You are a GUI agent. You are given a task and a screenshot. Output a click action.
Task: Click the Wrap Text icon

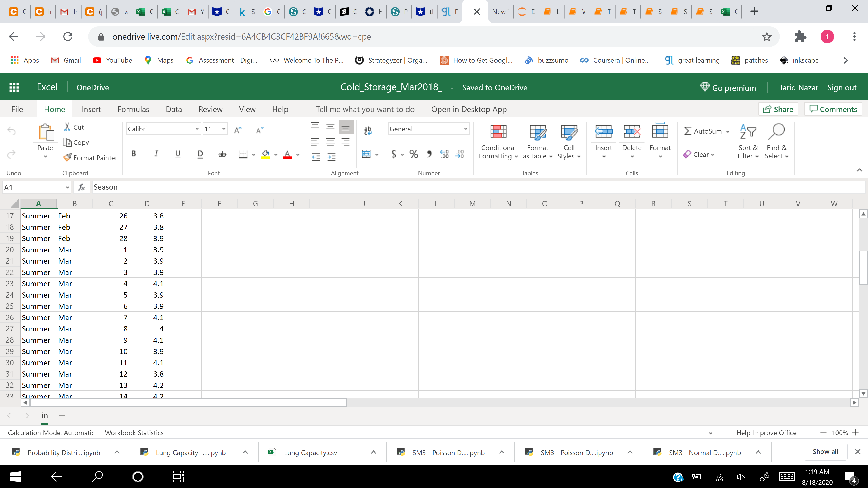[x=368, y=131]
